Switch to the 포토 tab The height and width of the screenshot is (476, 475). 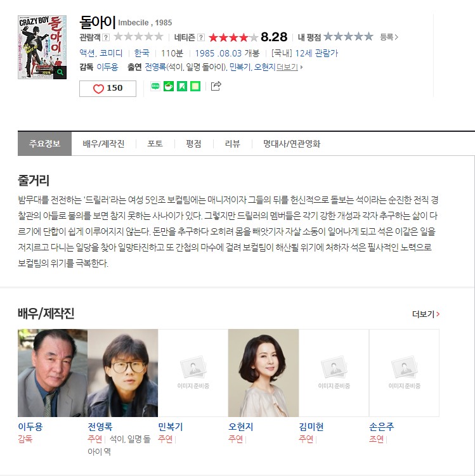coord(155,144)
